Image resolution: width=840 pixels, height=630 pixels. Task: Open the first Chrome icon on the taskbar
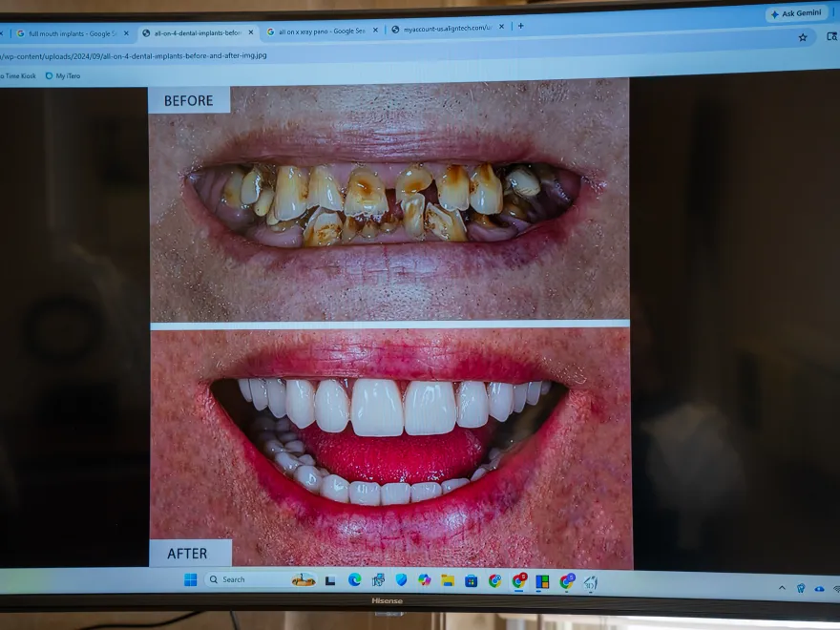(x=494, y=580)
